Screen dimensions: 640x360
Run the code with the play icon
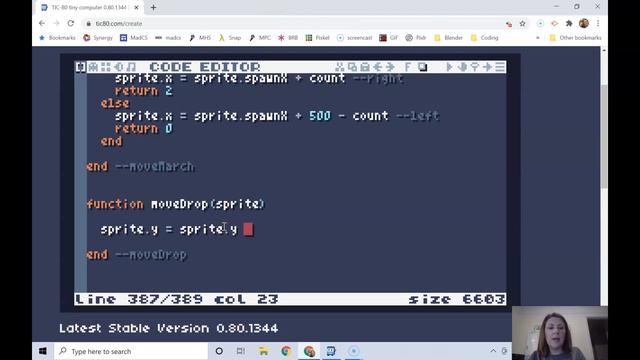pos(449,67)
